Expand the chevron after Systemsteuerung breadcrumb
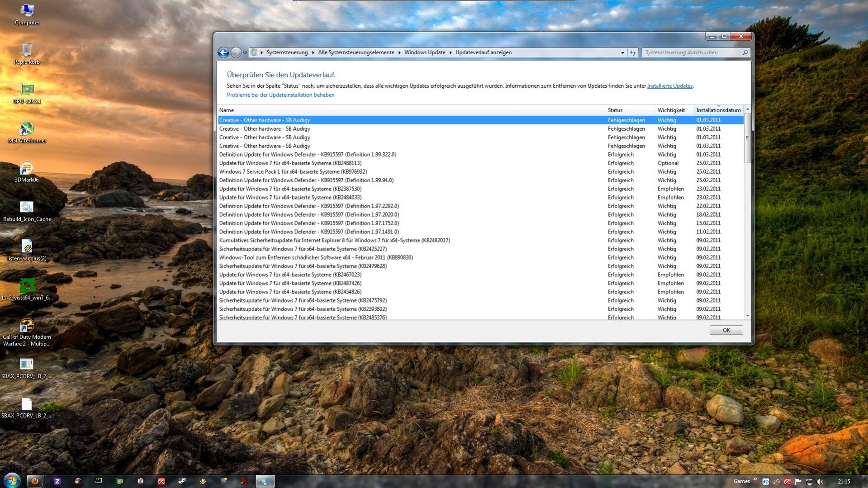The height and width of the screenshot is (488, 868). coord(313,52)
